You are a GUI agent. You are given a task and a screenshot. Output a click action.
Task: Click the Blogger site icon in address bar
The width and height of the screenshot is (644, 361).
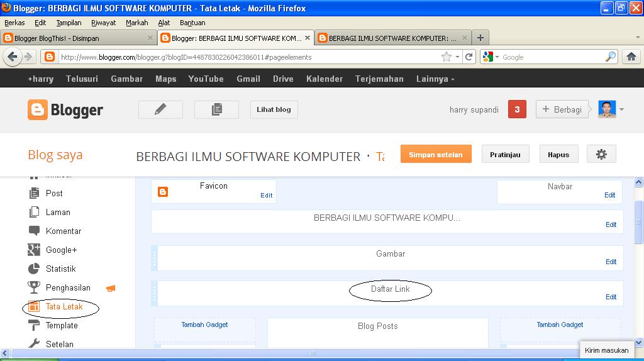pyautogui.click(x=50, y=57)
